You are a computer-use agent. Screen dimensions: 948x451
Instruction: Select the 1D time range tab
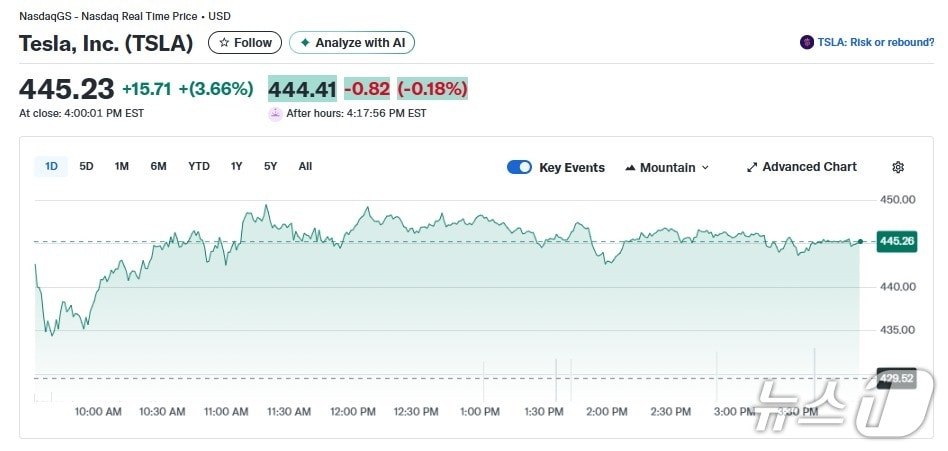(50, 166)
